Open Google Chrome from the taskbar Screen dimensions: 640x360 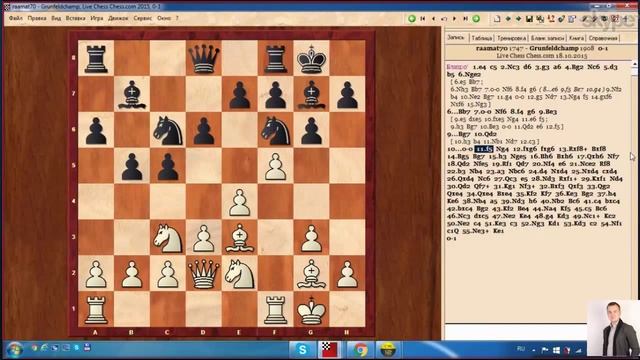tap(360, 350)
